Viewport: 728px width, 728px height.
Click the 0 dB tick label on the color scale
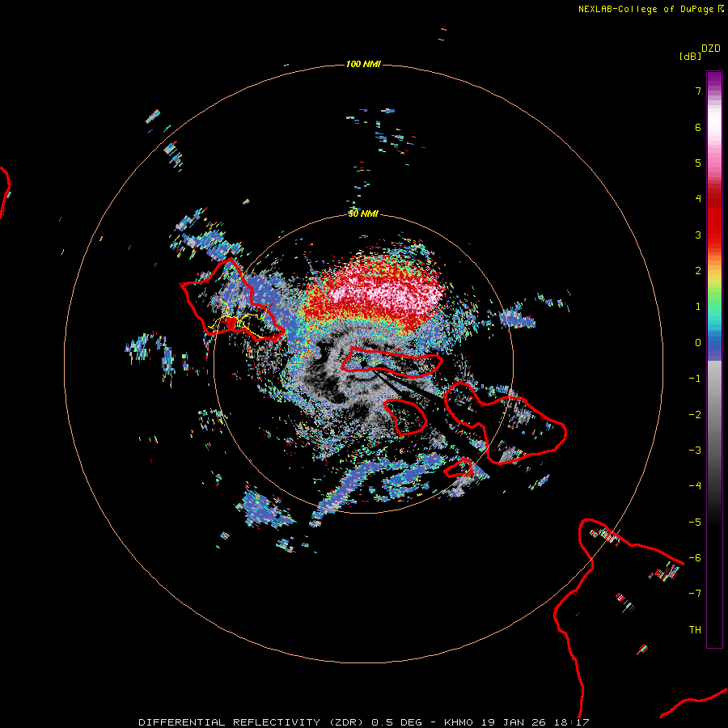[698, 343]
